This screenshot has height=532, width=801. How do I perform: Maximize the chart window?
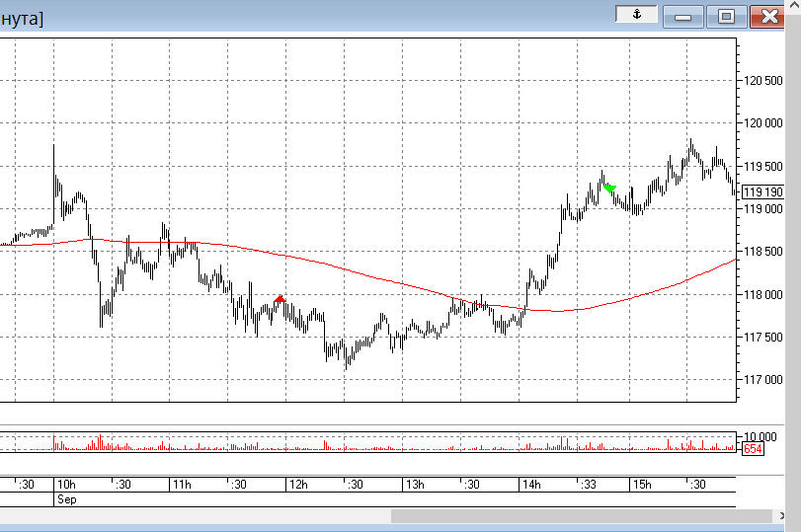click(726, 17)
